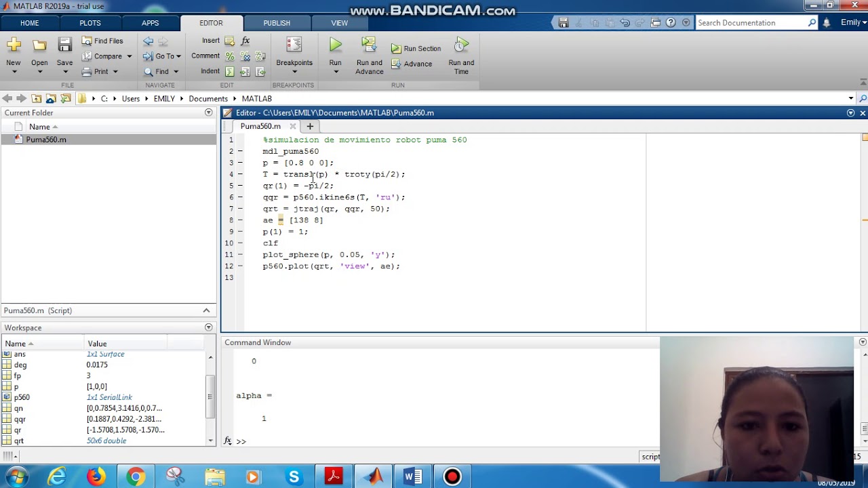Switch to the VIEW tab
The height and width of the screenshot is (488, 868).
(x=340, y=23)
